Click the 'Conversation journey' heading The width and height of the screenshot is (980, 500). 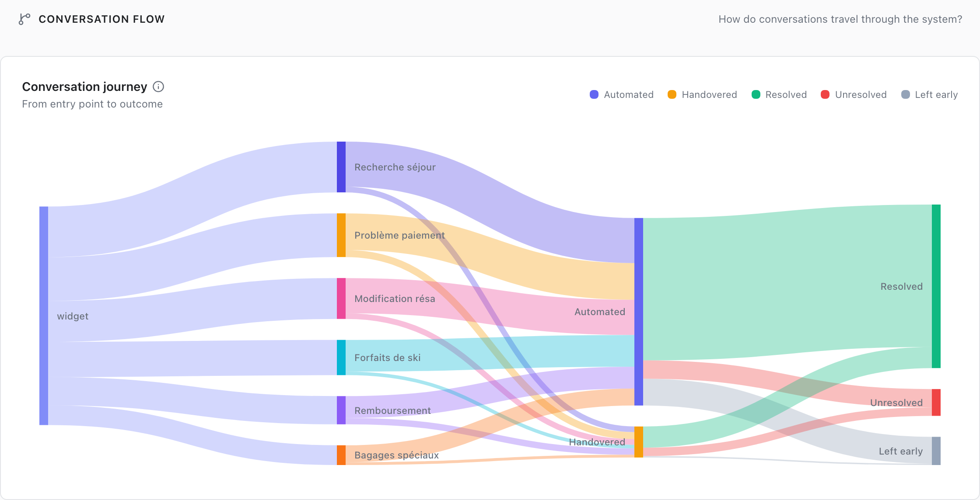[x=84, y=87]
